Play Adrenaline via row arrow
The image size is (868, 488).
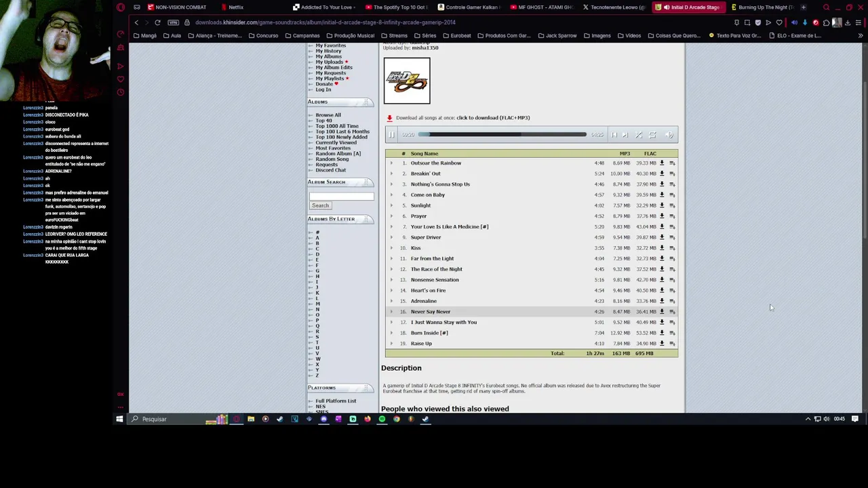[x=391, y=301]
